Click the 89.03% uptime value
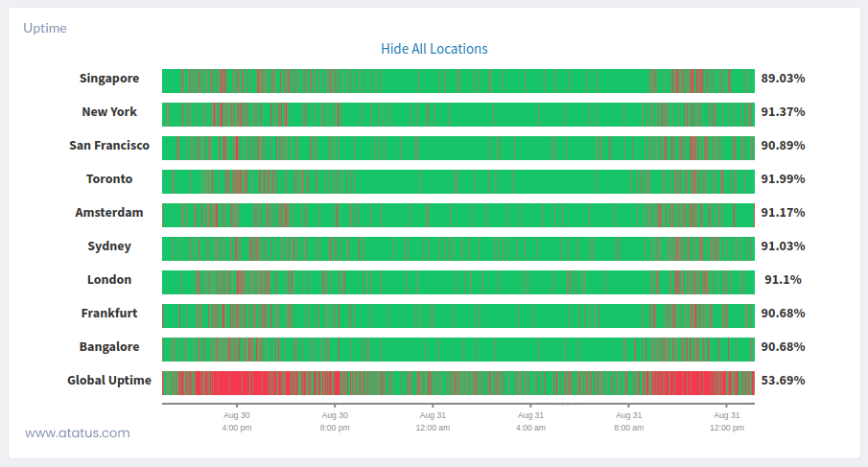Image resolution: width=868 pixels, height=467 pixels. click(x=783, y=78)
